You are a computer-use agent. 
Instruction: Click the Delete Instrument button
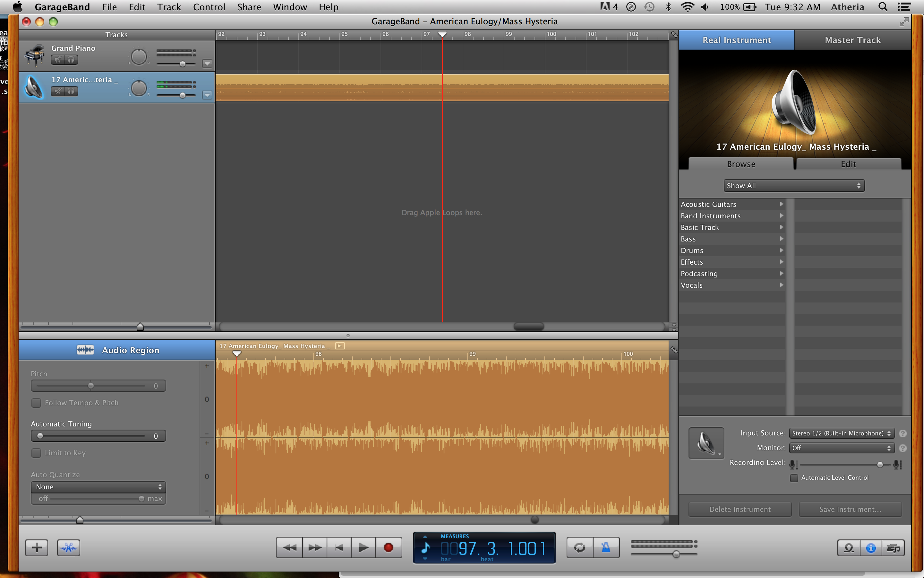[x=740, y=509]
